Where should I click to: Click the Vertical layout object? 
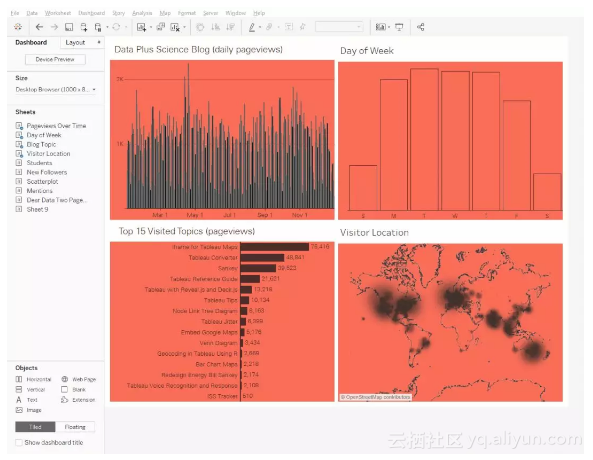31,389
